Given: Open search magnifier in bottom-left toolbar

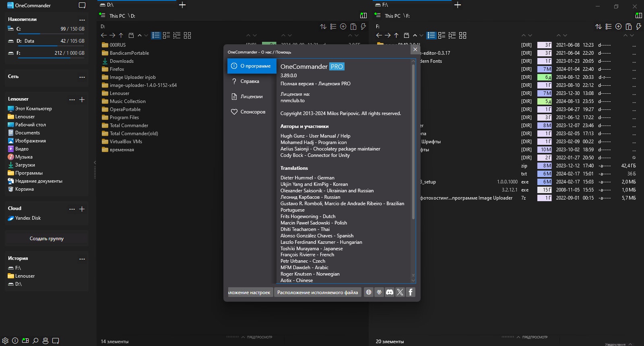Looking at the screenshot, I should pyautogui.click(x=35, y=340).
